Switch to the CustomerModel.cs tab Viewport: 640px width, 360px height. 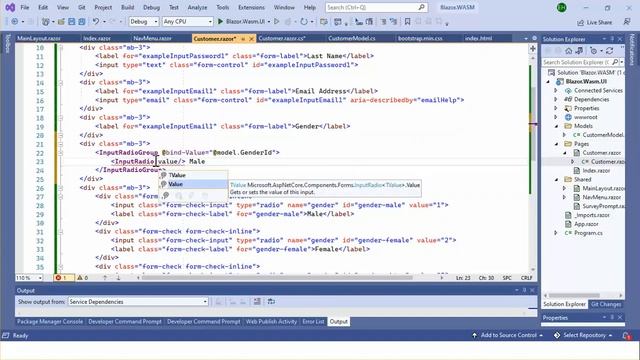point(351,38)
